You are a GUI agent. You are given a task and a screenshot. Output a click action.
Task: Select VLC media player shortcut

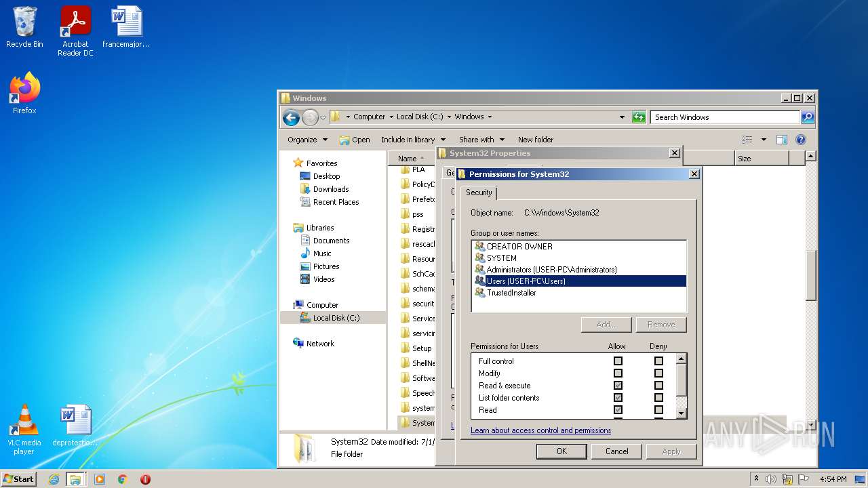(x=24, y=430)
